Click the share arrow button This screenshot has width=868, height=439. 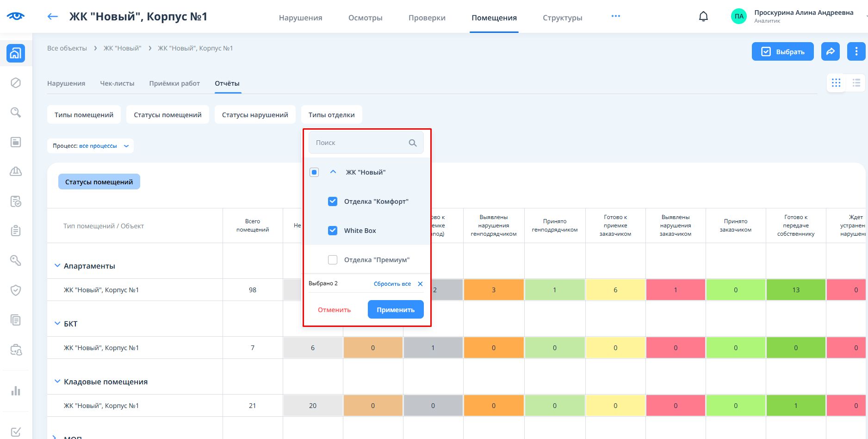[830, 51]
